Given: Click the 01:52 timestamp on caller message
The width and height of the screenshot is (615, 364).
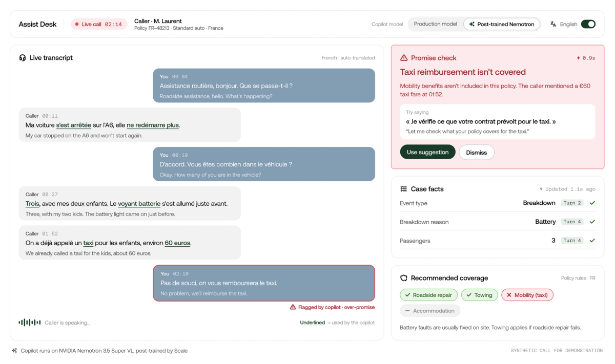Looking at the screenshot, I should coord(50,234).
